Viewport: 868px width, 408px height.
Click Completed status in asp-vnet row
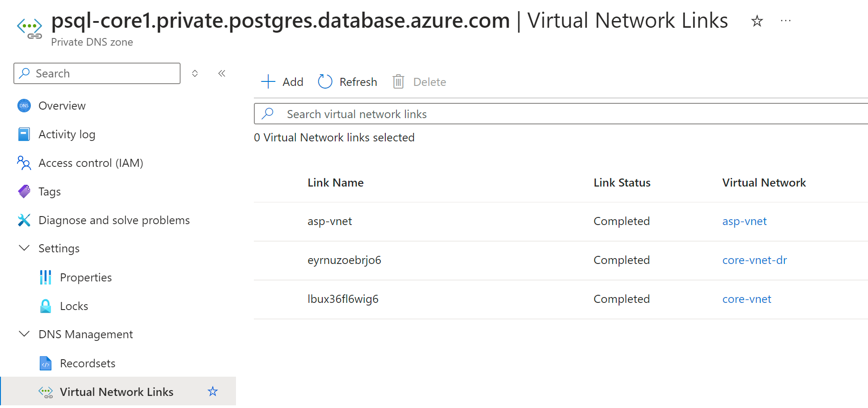(x=621, y=221)
